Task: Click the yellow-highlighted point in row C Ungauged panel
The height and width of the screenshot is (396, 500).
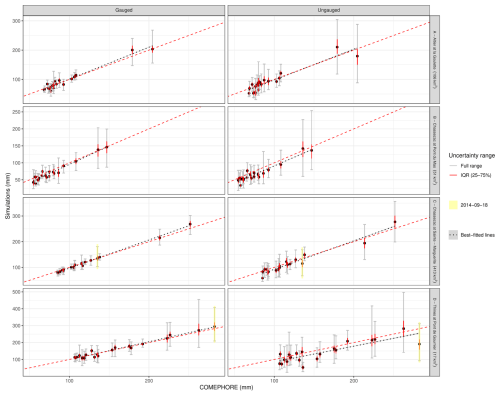Action: tap(302, 263)
